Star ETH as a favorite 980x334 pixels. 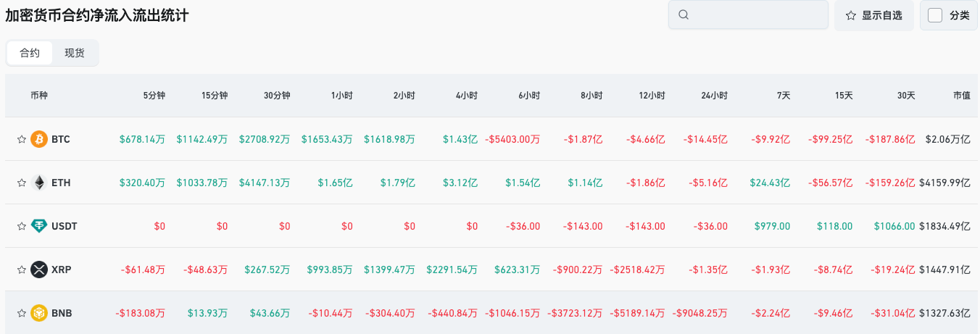coord(21,183)
